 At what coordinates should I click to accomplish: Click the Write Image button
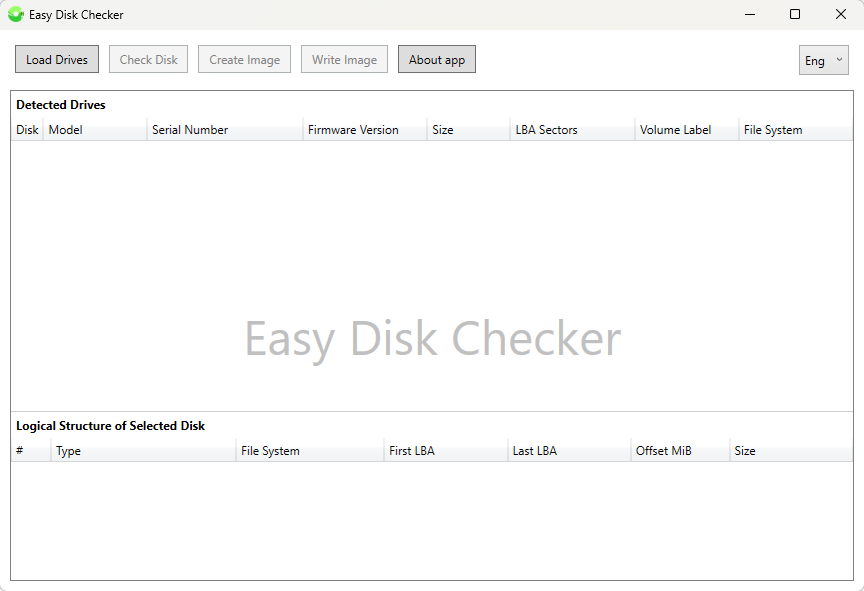coord(344,59)
